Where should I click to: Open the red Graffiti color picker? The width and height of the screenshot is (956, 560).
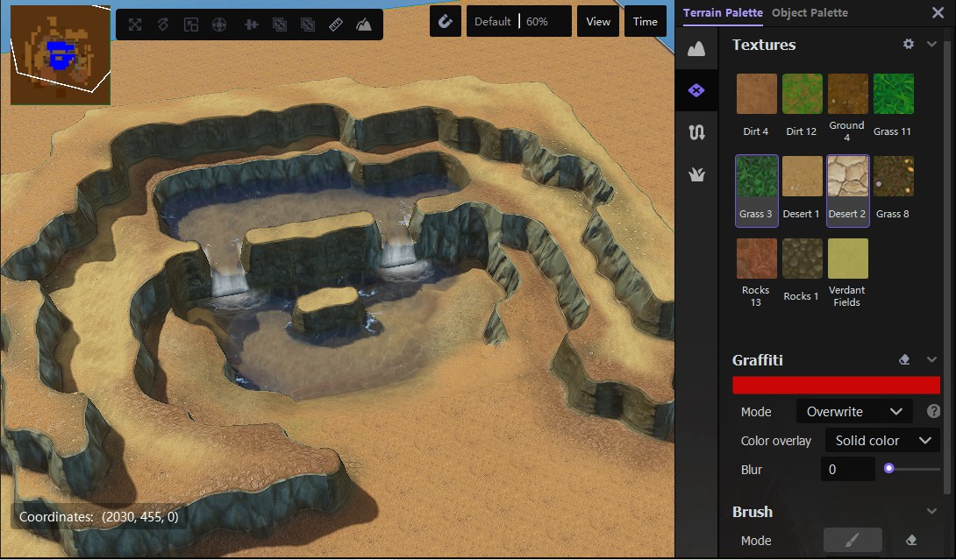[836, 385]
